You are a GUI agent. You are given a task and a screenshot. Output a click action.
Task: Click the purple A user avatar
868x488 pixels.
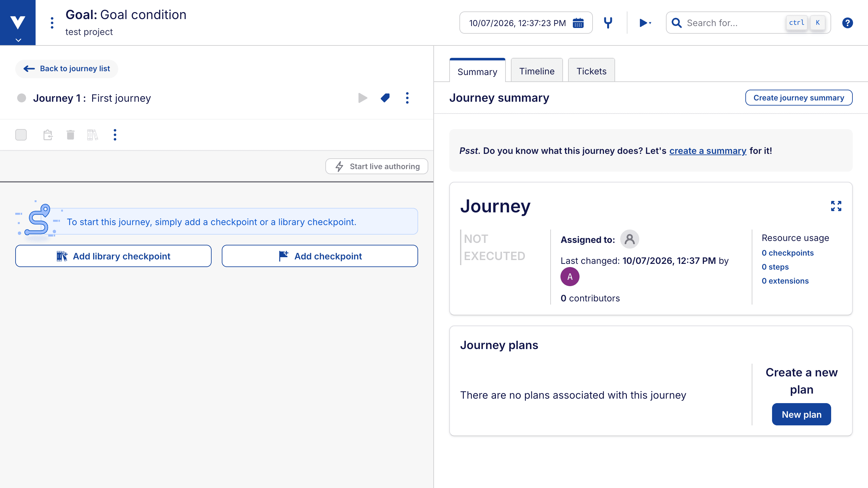coord(570,277)
